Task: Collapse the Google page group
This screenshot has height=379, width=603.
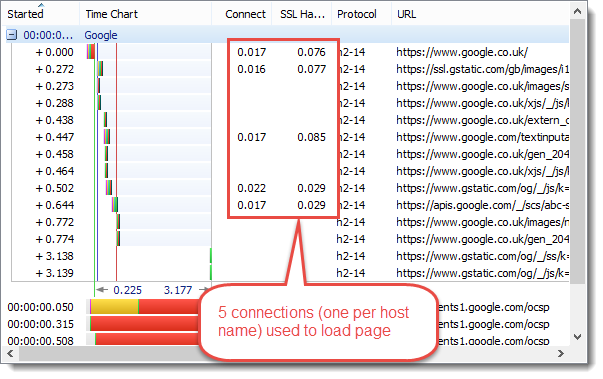Action: (x=12, y=35)
